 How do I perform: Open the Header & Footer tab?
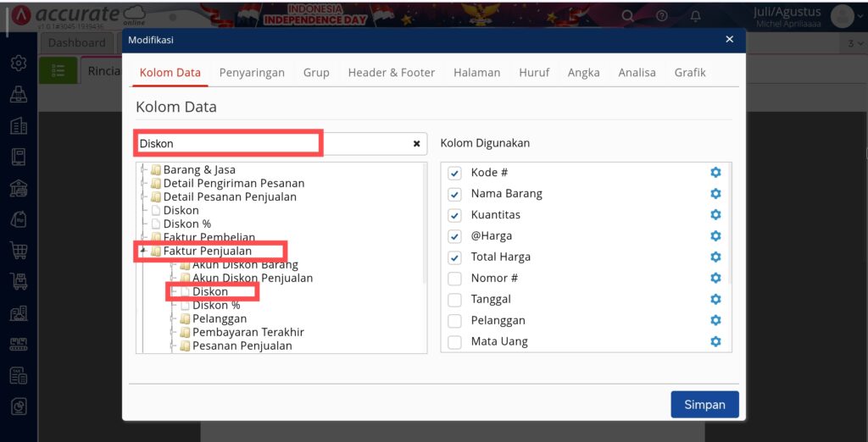coord(392,73)
